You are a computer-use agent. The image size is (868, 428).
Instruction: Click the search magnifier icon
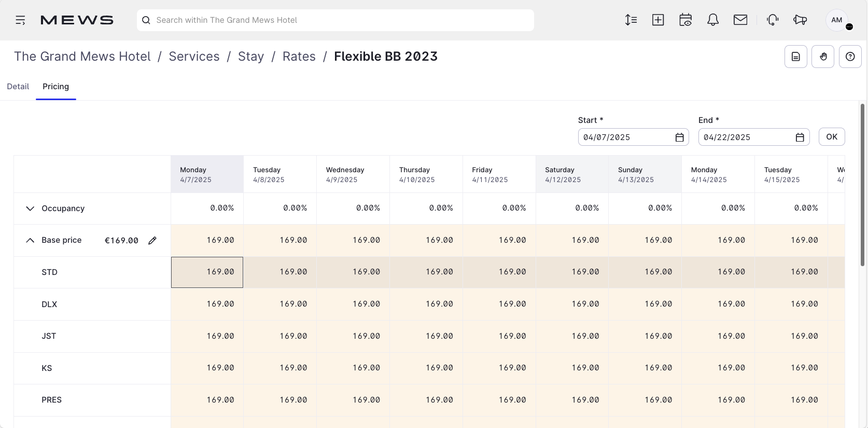point(146,20)
